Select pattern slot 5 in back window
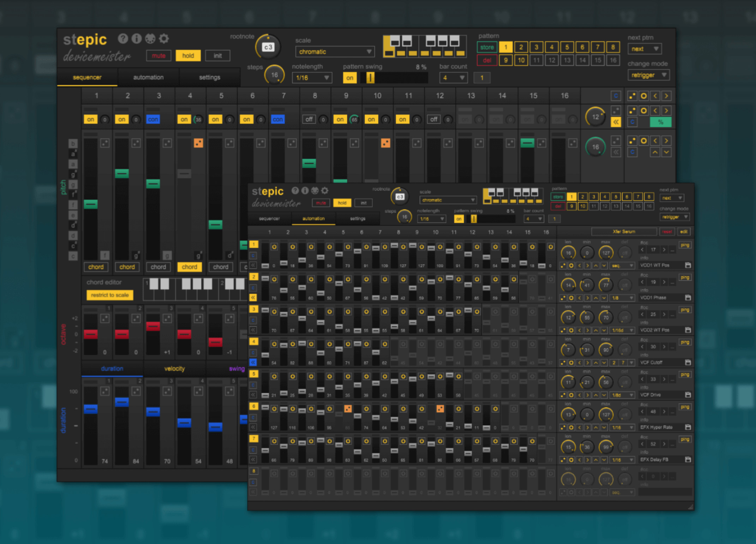756x544 pixels. [x=567, y=47]
